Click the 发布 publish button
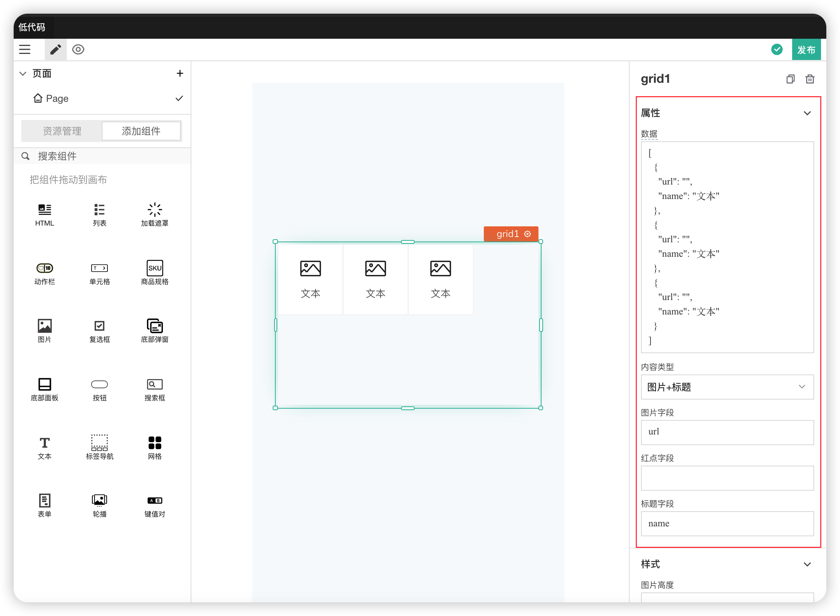This screenshot has width=840, height=616. click(x=806, y=50)
